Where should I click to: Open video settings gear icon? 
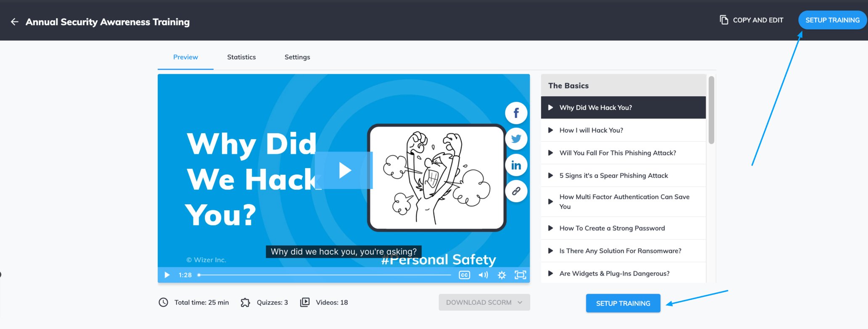pyautogui.click(x=502, y=275)
